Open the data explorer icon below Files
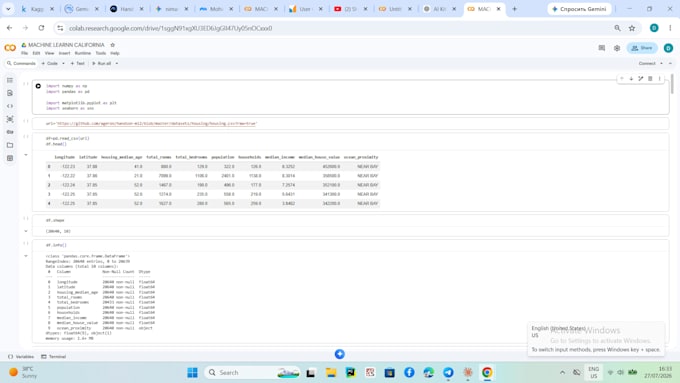This screenshot has height=383, width=680. point(10,158)
